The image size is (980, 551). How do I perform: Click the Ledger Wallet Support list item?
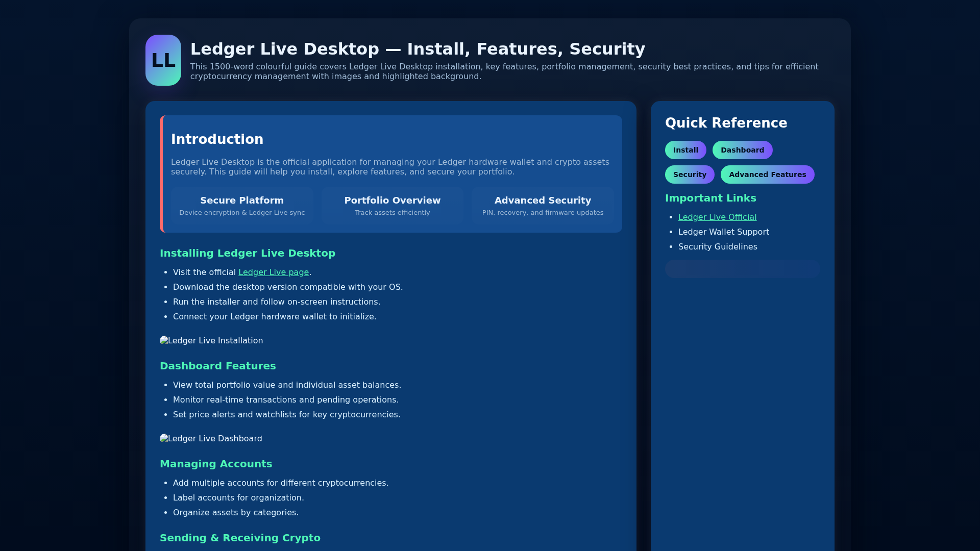pos(723,232)
